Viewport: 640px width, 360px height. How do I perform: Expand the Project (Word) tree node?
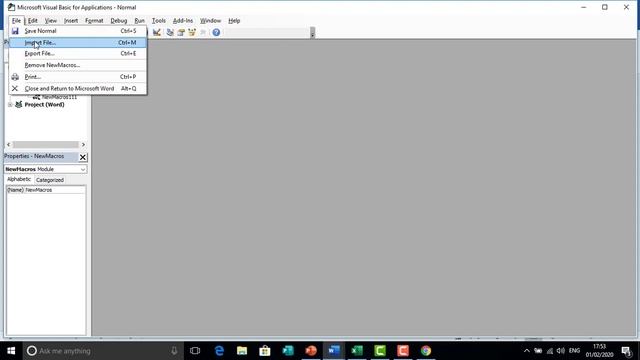click(x=10, y=104)
